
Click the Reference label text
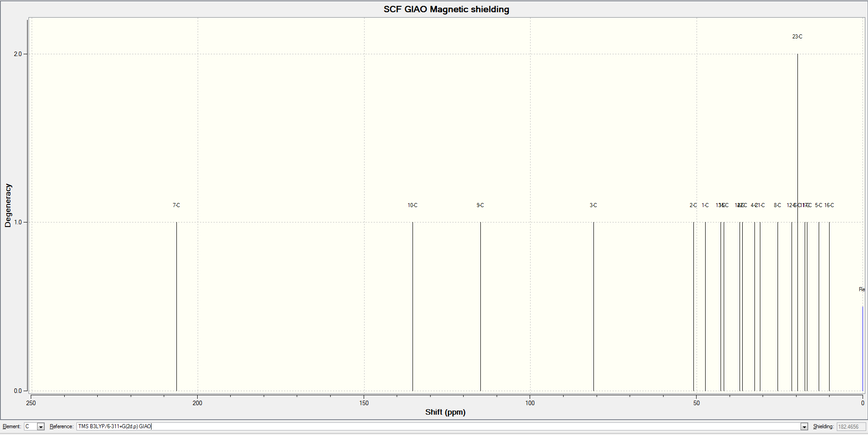62,426
